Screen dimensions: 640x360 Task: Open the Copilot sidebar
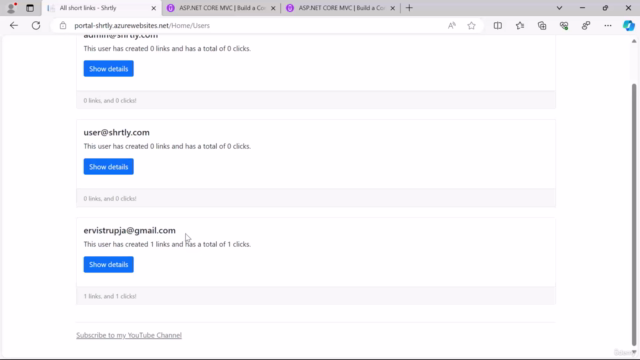tap(629, 25)
